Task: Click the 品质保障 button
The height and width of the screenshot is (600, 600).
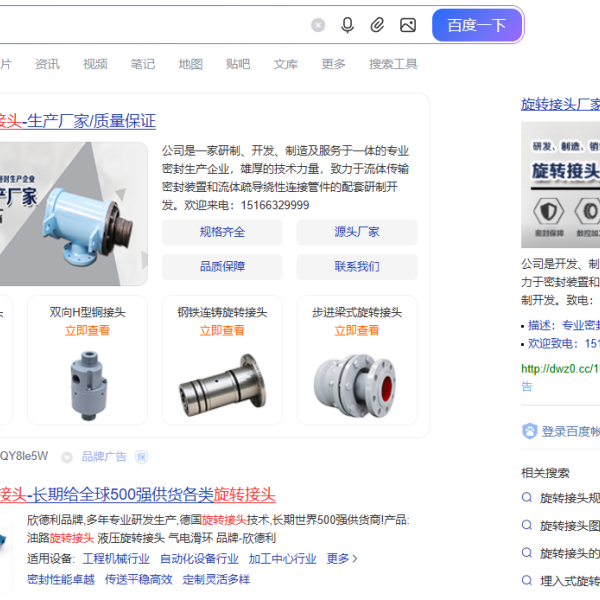Action: (x=222, y=266)
